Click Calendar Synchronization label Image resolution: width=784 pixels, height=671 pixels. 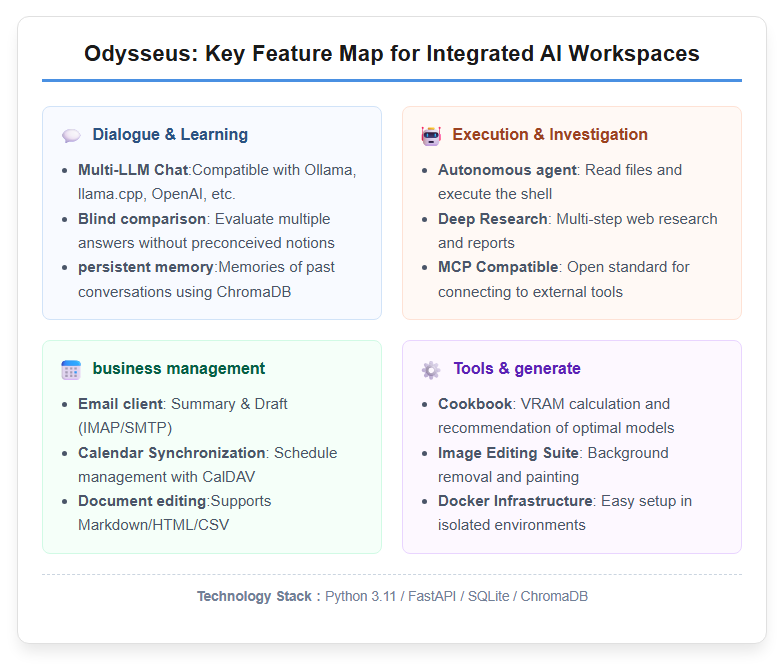pos(172,453)
